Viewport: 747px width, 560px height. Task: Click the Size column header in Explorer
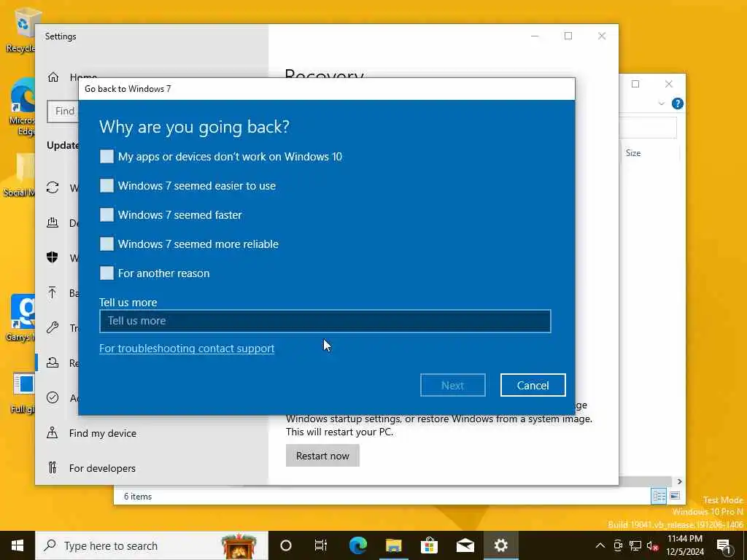point(633,153)
